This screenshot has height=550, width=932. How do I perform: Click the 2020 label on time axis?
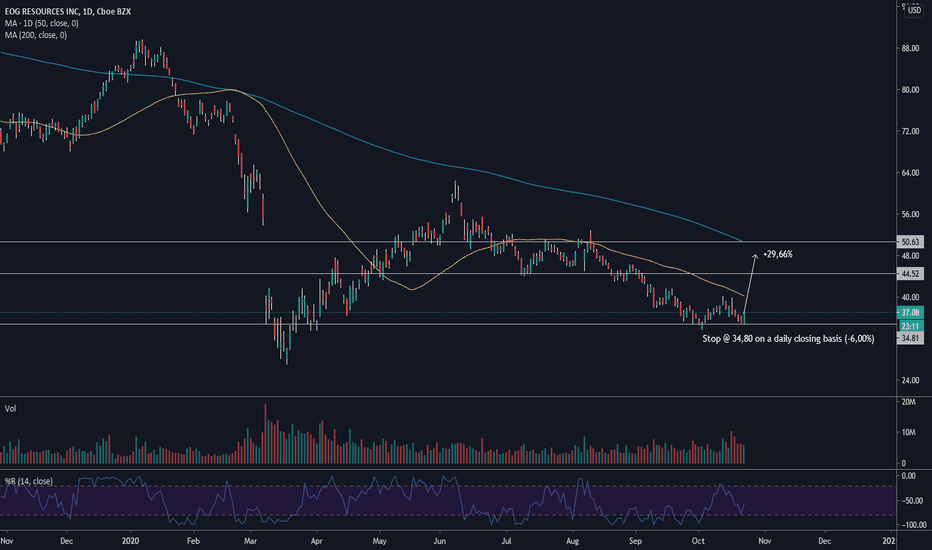pos(130,541)
